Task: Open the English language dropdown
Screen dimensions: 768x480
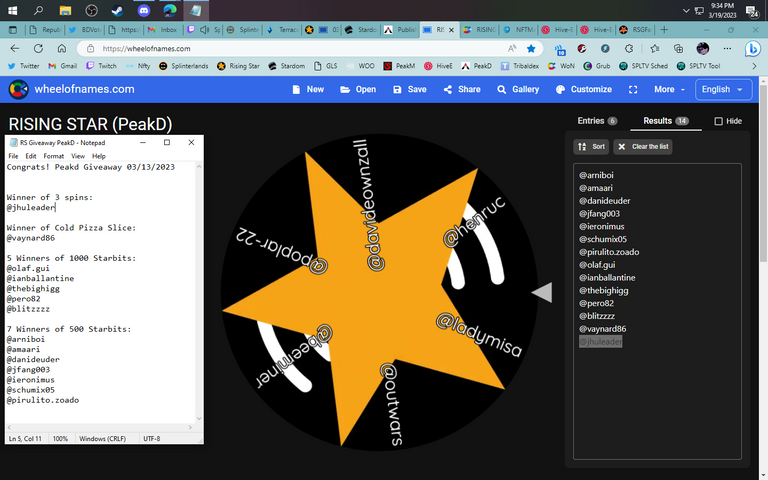Action: coord(723,90)
